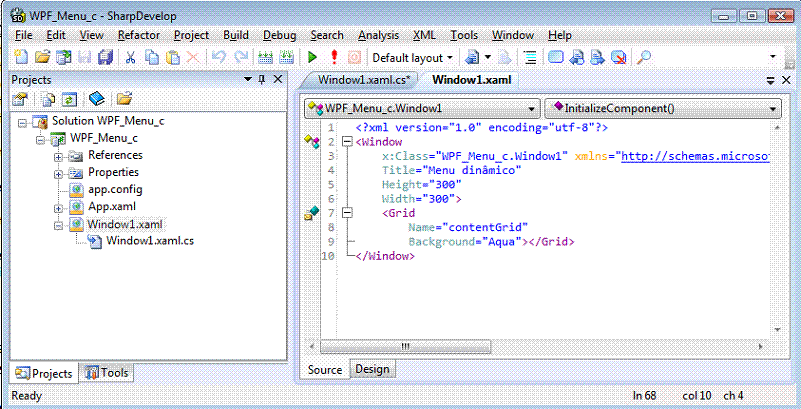801x409 pixels.
Task: Click the magnifier Find icon
Action: (x=644, y=57)
